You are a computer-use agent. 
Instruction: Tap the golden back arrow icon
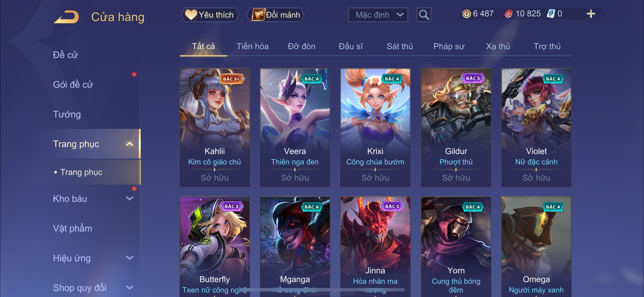tap(67, 17)
